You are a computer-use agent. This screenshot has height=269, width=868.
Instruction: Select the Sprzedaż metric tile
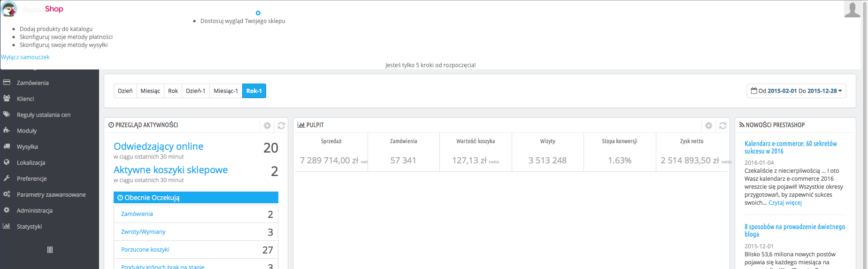[331, 152]
